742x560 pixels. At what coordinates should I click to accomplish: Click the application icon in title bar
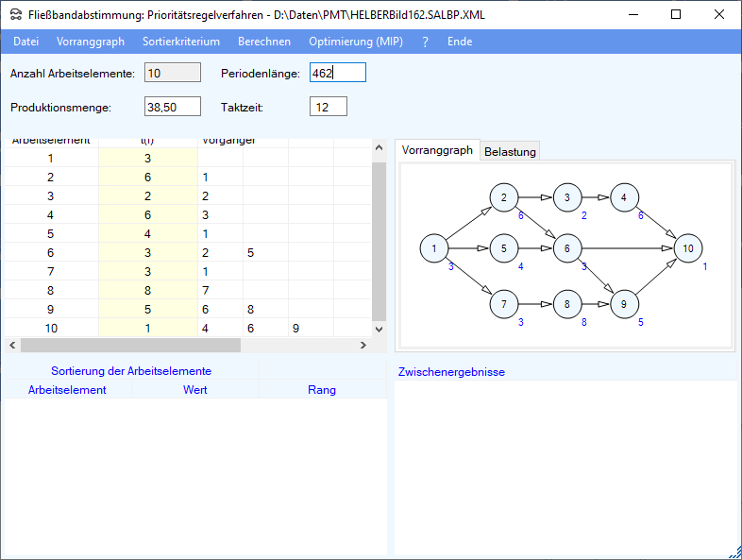coord(16,15)
